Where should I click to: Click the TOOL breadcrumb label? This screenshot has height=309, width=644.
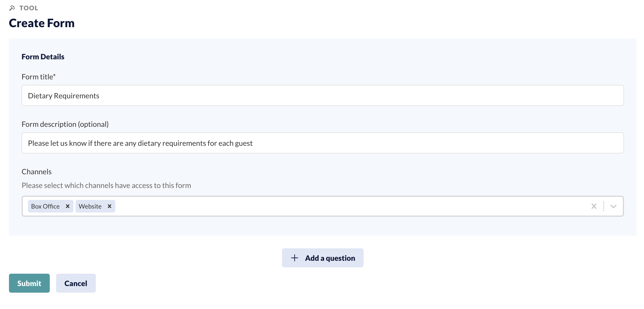click(x=29, y=8)
